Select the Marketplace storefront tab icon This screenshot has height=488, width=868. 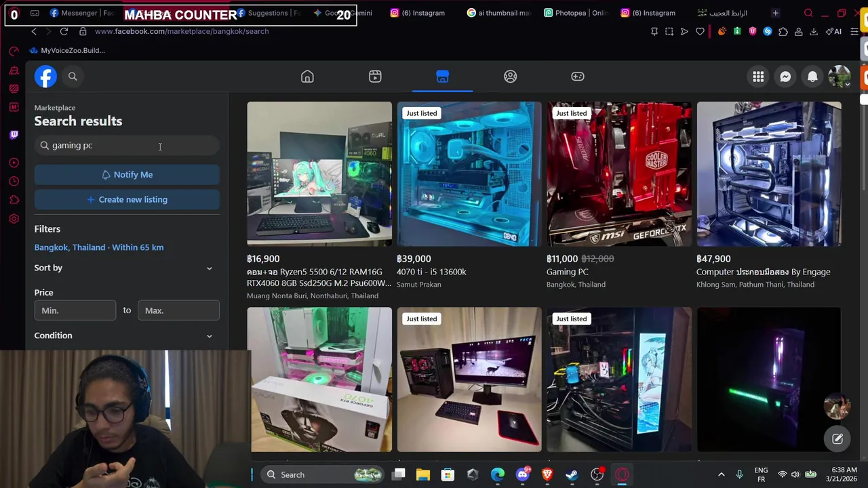coord(442,77)
